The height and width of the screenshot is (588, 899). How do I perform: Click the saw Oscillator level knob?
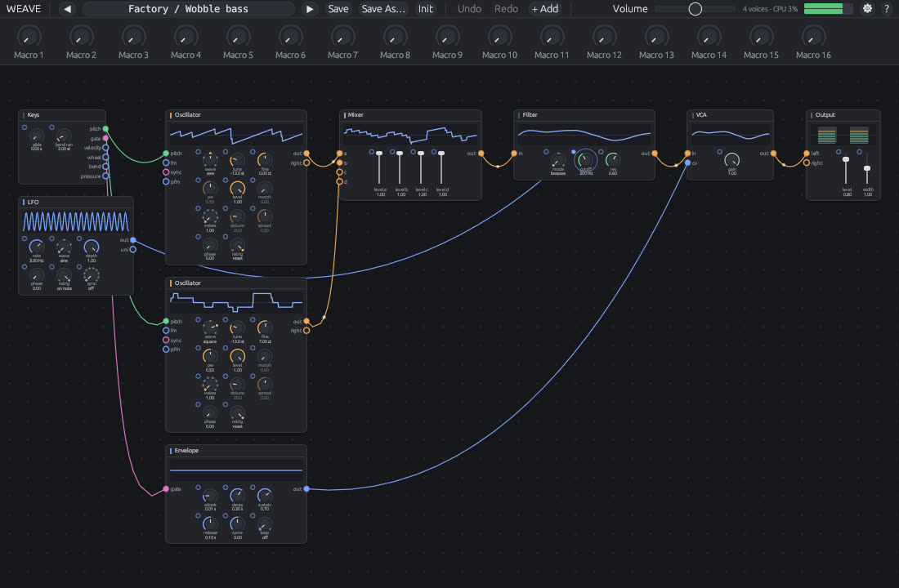click(x=237, y=188)
